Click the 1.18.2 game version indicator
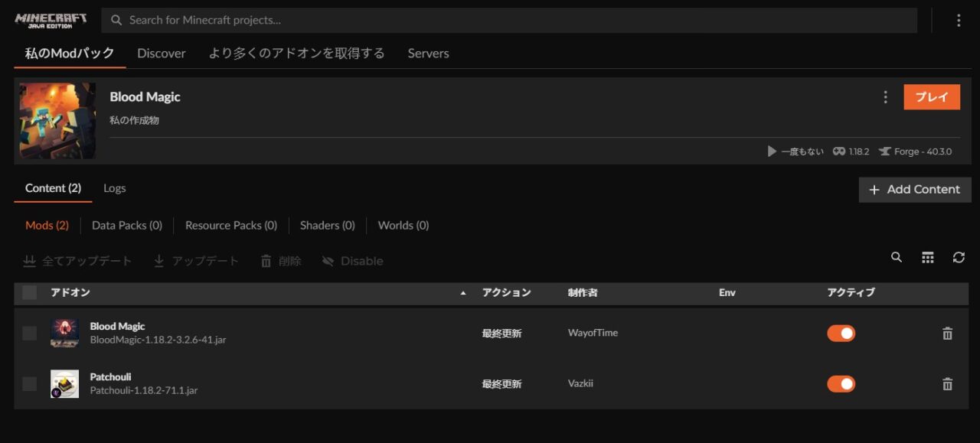The height and width of the screenshot is (443, 980). [851, 151]
